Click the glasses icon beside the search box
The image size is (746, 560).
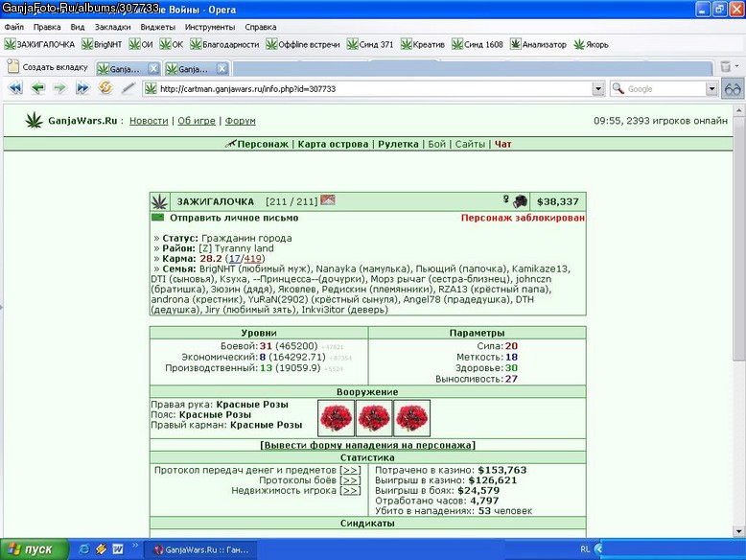point(733,89)
